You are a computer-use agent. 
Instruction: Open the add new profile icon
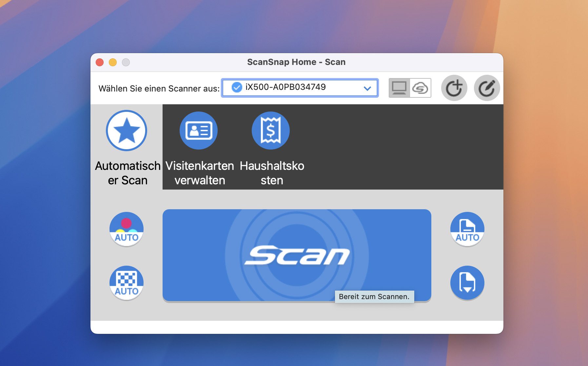point(455,88)
